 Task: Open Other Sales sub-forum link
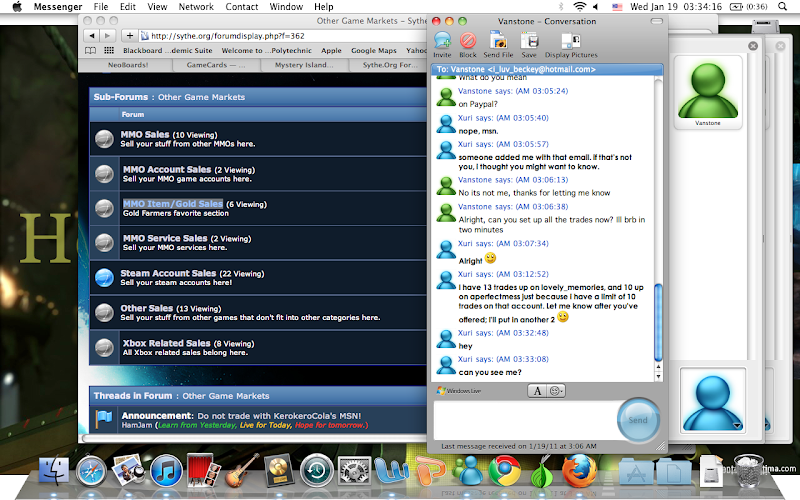(x=146, y=308)
